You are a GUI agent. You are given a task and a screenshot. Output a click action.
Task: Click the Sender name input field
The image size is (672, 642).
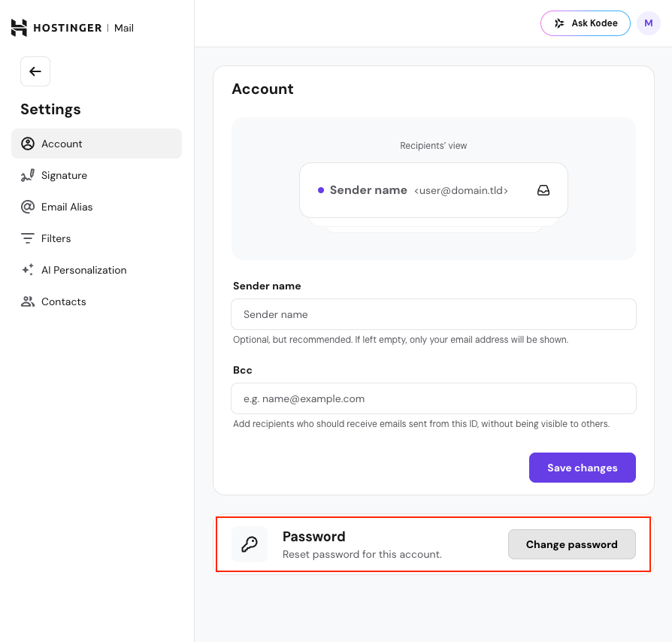[434, 314]
